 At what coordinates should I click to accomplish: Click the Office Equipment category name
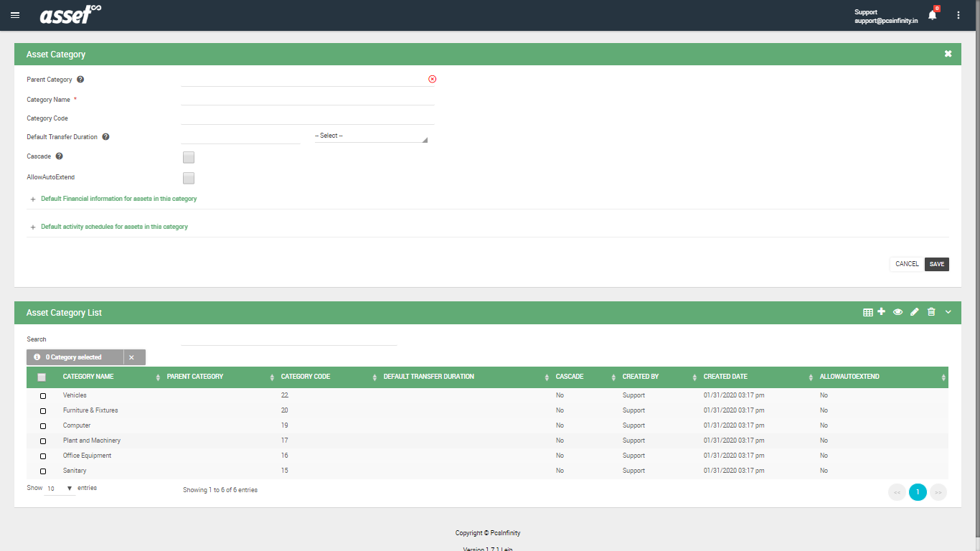(88, 456)
